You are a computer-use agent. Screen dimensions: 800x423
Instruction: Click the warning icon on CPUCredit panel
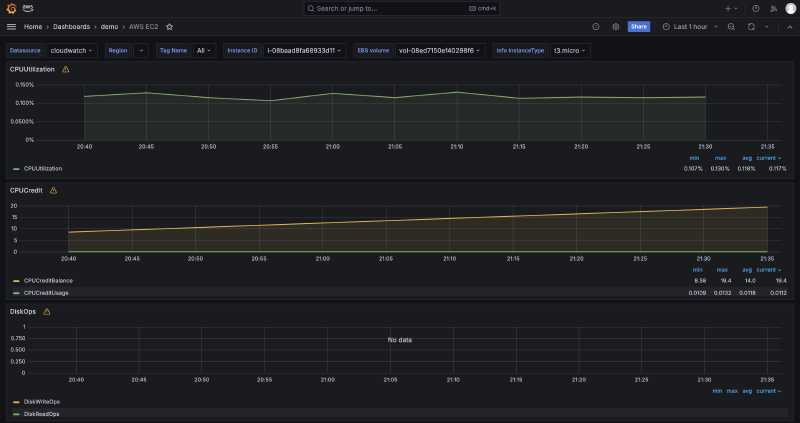coord(53,190)
